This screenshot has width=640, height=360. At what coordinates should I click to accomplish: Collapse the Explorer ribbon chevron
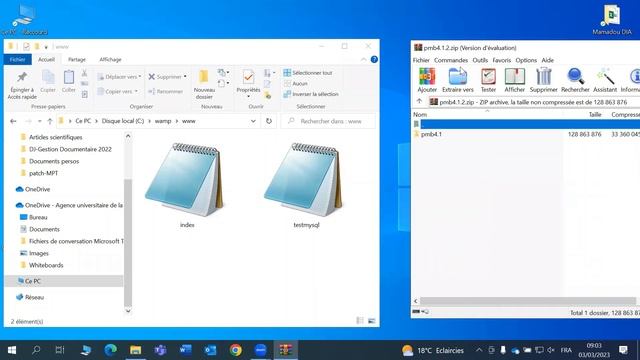click(363, 60)
